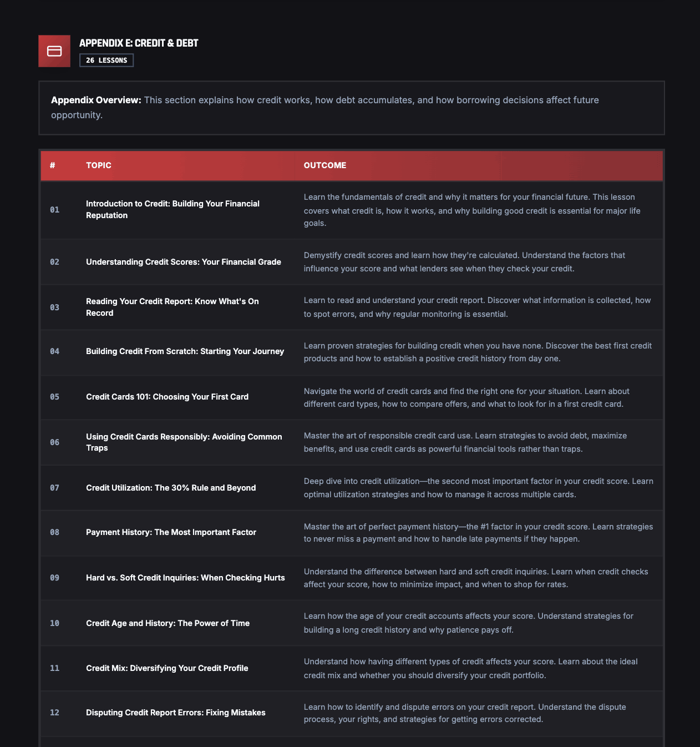Select Reading Your Credit Report lesson

point(173,307)
